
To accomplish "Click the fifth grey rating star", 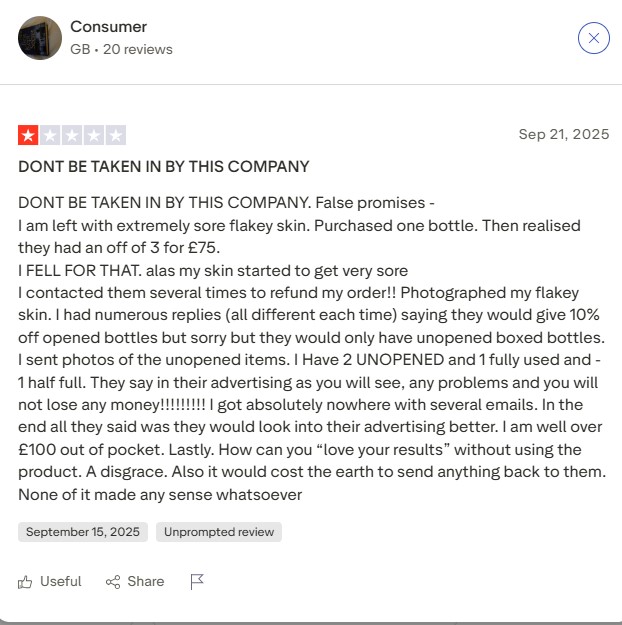I will pyautogui.click(x=116, y=135).
